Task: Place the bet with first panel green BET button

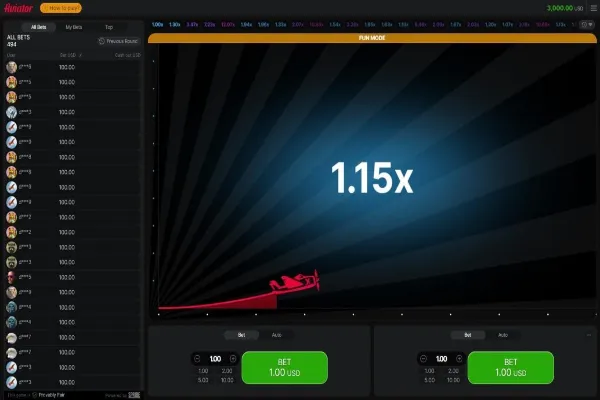Action: click(285, 367)
